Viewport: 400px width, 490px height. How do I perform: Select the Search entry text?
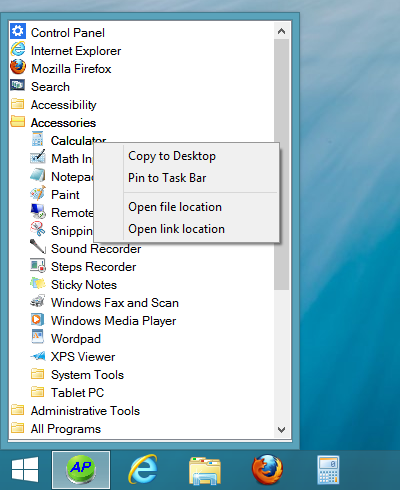coord(50,87)
